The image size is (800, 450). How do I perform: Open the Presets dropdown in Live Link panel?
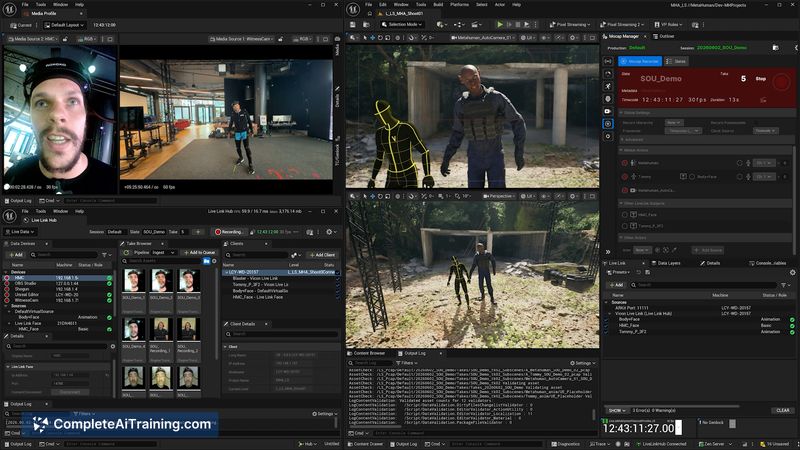pyautogui.click(x=619, y=272)
